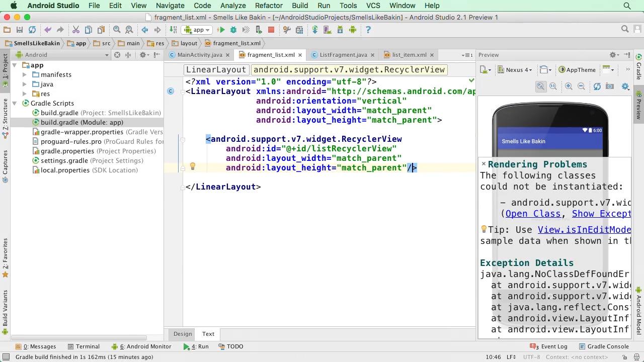Navigate Forward with the right arrow
This screenshot has height=362, width=644.
pyautogui.click(x=157, y=30)
